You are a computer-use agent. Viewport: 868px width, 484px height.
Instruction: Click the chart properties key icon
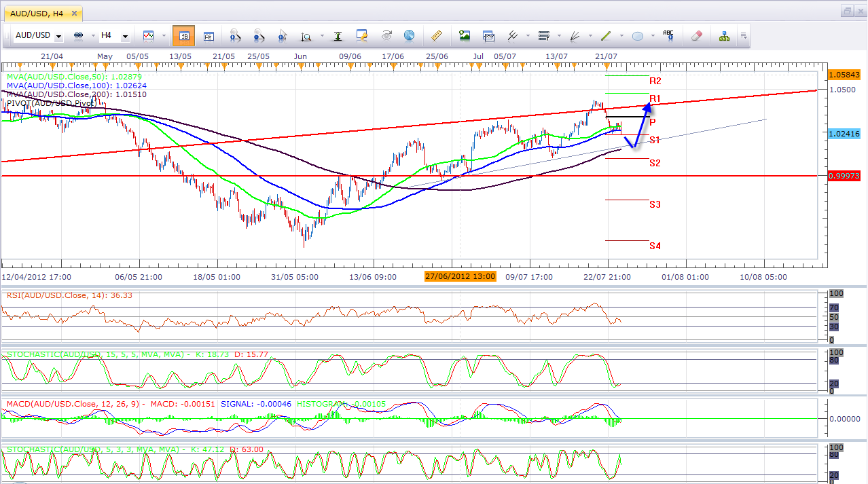[x=361, y=35]
